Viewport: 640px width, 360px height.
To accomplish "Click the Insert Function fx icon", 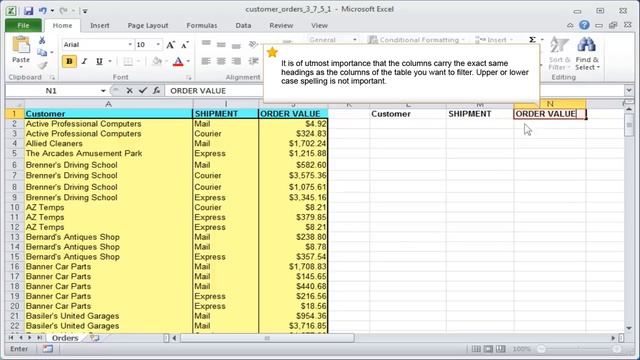I will (x=156, y=91).
